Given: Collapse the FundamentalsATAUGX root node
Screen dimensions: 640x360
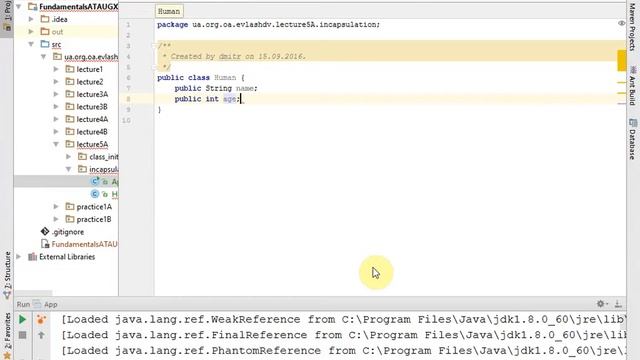Looking at the screenshot, I should pyautogui.click(x=18, y=7).
